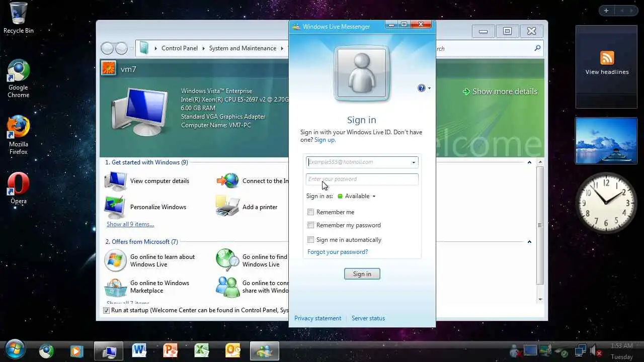Click in the password field
644x362 pixels.
(x=362, y=179)
